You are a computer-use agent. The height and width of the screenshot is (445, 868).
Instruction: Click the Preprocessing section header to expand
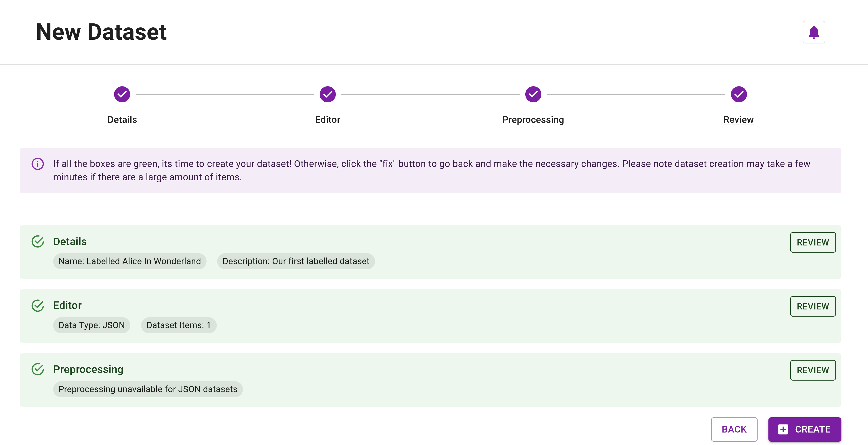pyautogui.click(x=88, y=369)
